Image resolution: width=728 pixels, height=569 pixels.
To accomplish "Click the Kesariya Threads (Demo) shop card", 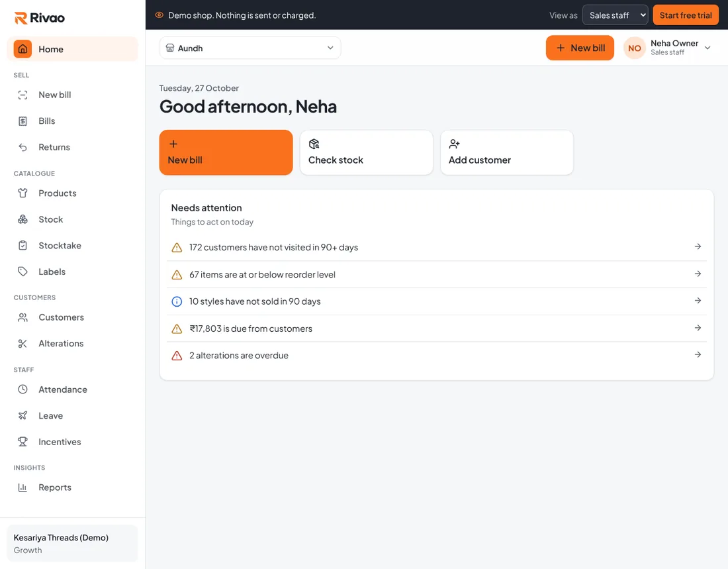I will pos(72,543).
